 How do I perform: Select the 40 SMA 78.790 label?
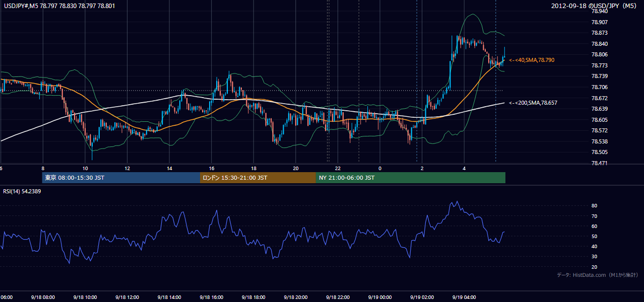[x=532, y=60]
